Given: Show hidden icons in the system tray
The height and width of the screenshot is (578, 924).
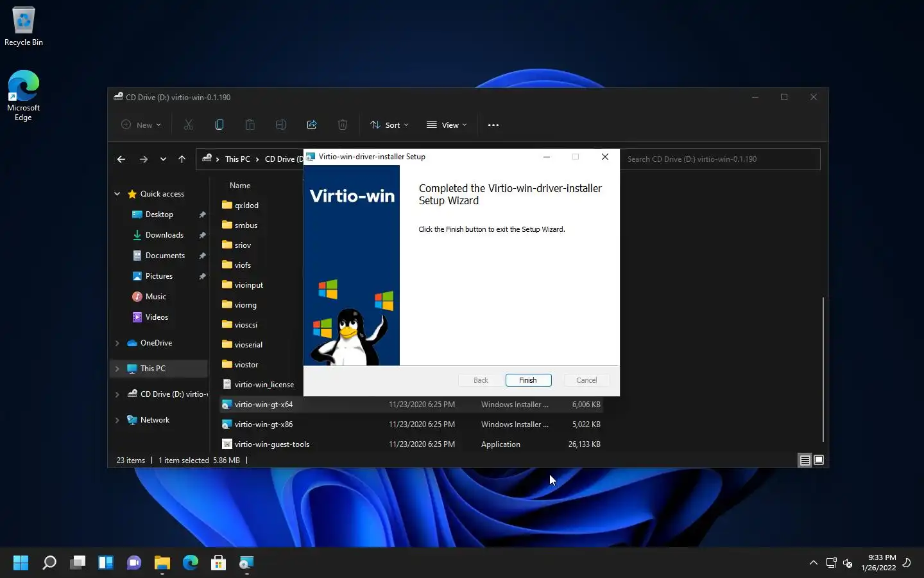Looking at the screenshot, I should click(813, 563).
